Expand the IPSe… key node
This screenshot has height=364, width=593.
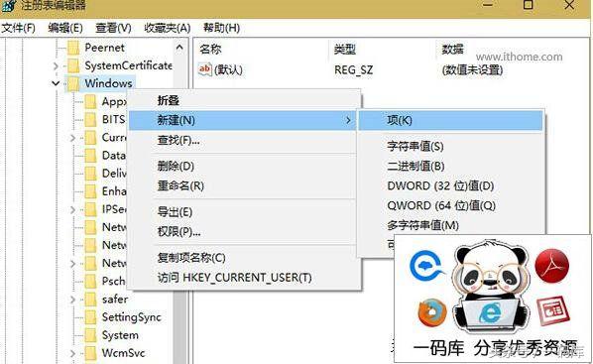pos(73,209)
